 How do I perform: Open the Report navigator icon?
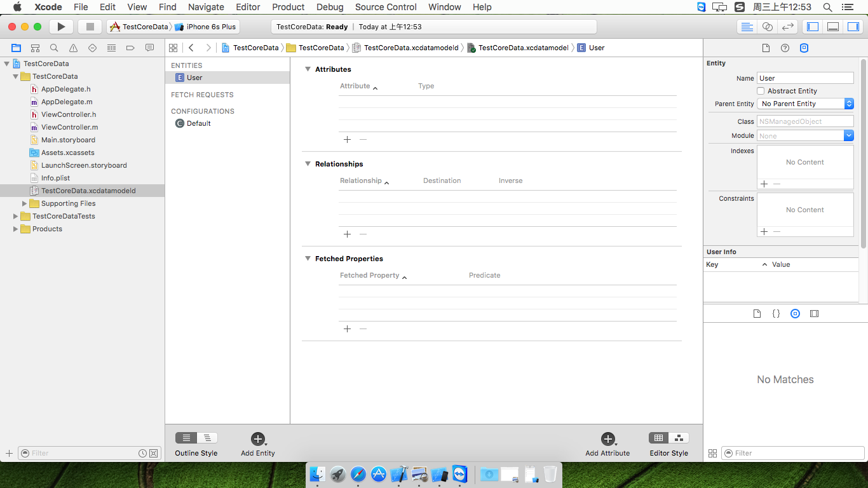coord(149,48)
